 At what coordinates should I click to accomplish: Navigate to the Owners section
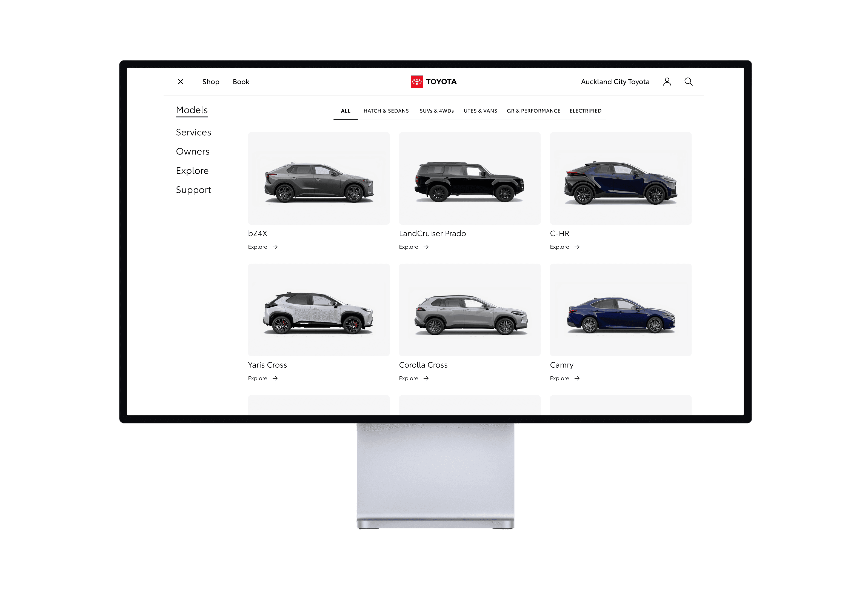pyautogui.click(x=193, y=151)
